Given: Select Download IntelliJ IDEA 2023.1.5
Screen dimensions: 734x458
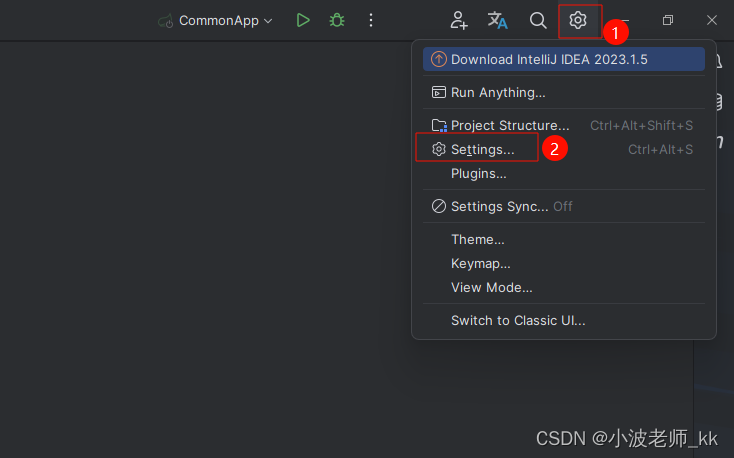Looking at the screenshot, I should tap(564, 59).
